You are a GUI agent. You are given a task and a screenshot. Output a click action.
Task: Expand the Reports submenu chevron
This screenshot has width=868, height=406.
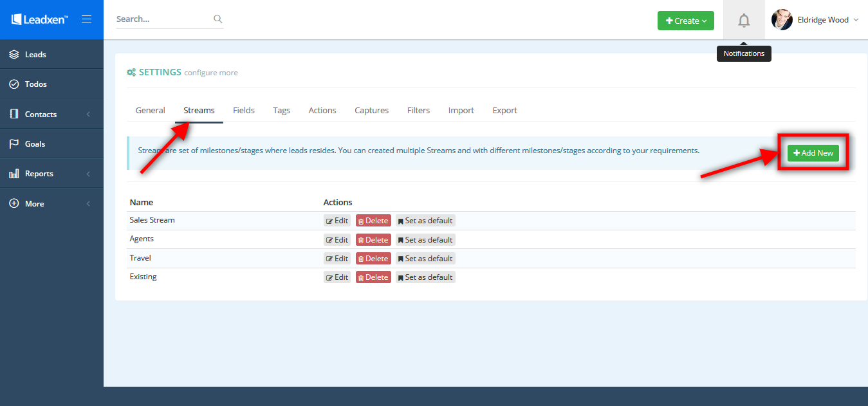coord(88,174)
